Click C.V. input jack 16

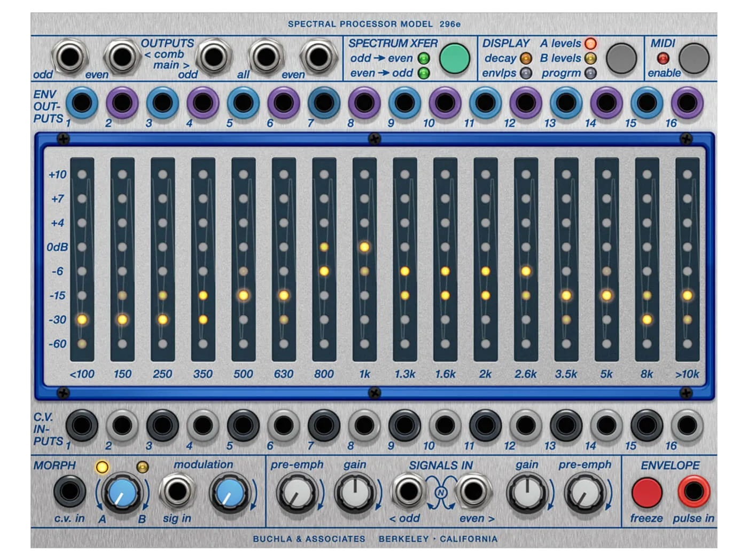687,425
